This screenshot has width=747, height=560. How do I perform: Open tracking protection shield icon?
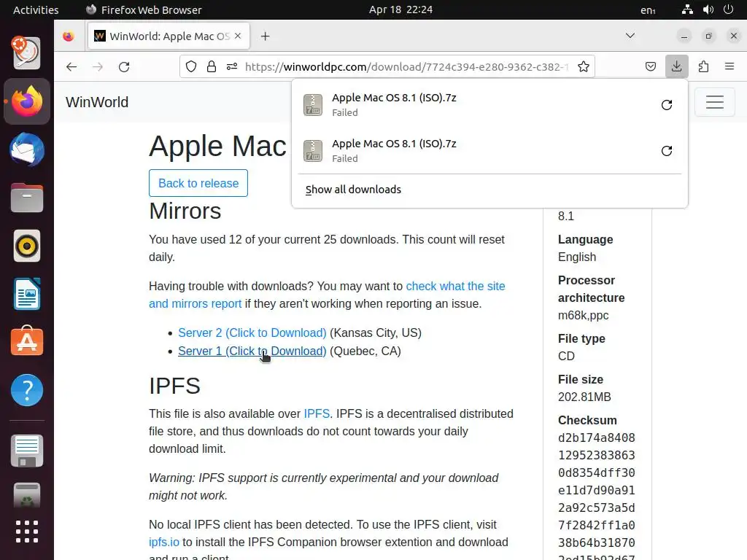pos(191,66)
